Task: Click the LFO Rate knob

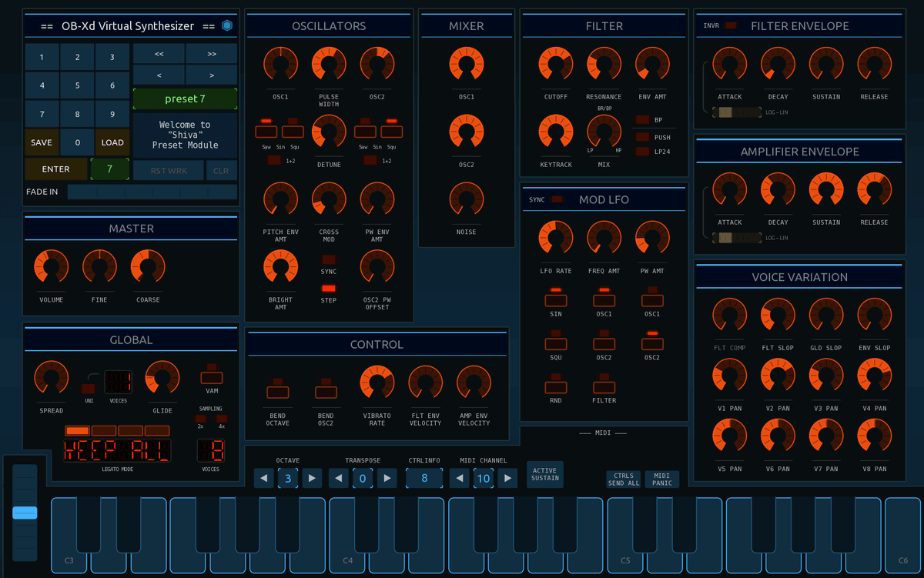Action: click(x=555, y=238)
